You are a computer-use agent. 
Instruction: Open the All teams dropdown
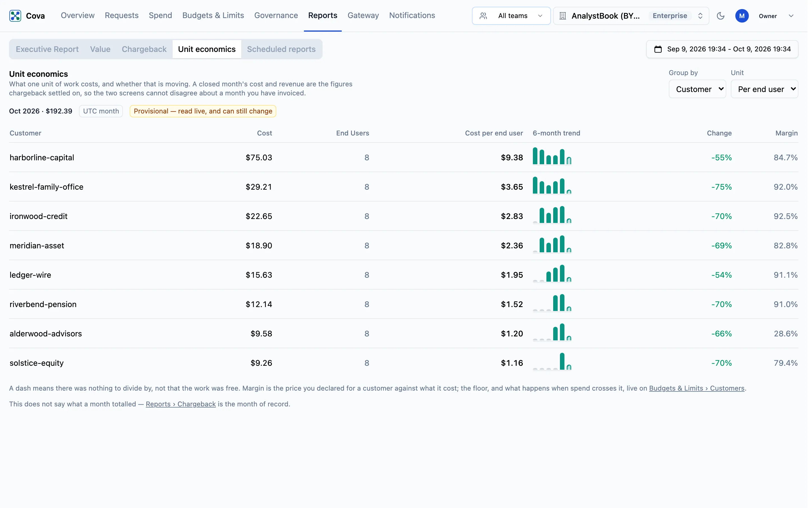(511, 16)
